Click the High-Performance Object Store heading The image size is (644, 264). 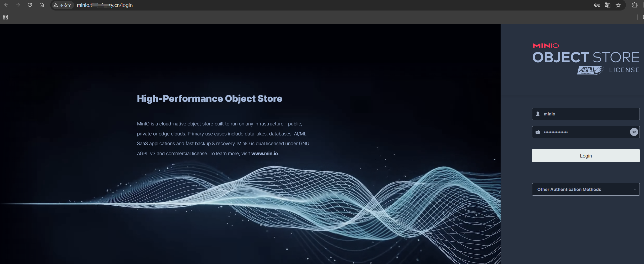(x=210, y=99)
